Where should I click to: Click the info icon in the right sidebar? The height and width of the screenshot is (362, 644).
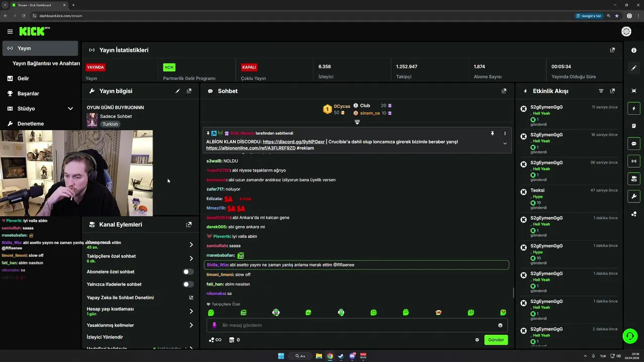click(634, 50)
